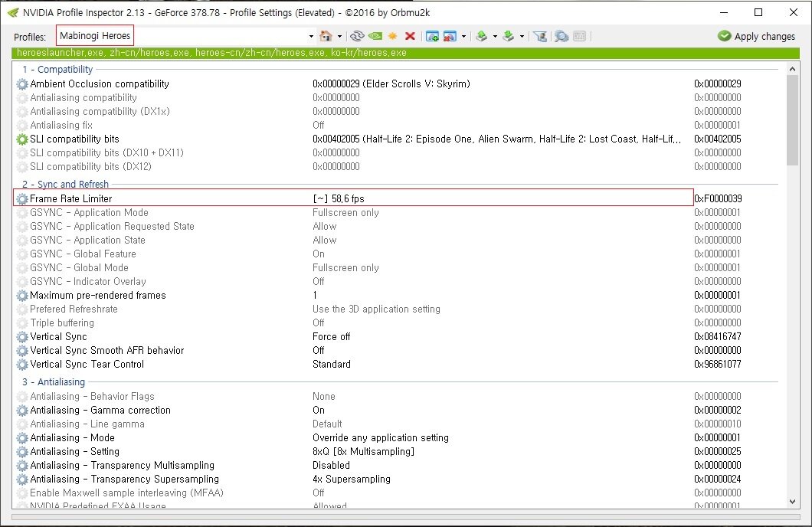Click the green NVIDIA restore defaults icon
Image resolution: width=812 pixels, height=527 pixels.
coord(375,36)
